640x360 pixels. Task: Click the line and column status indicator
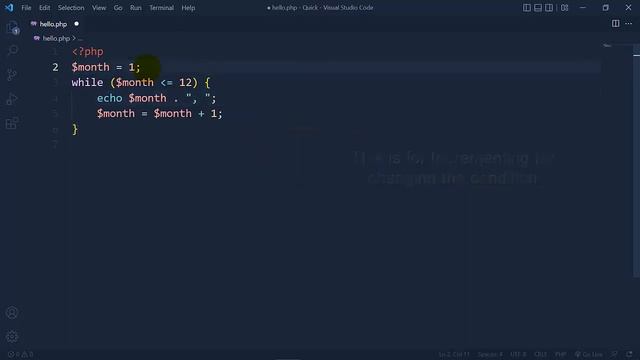454,354
